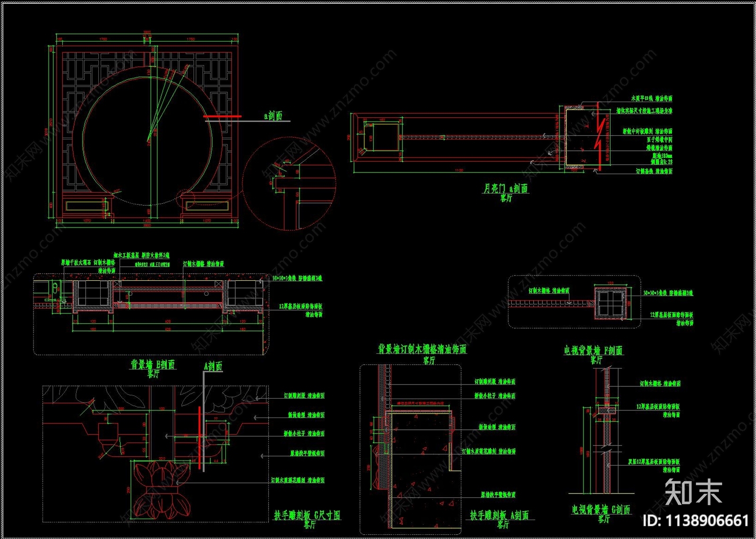Select the red lotus carving drawing
The width and height of the screenshot is (756, 539).
162,490
